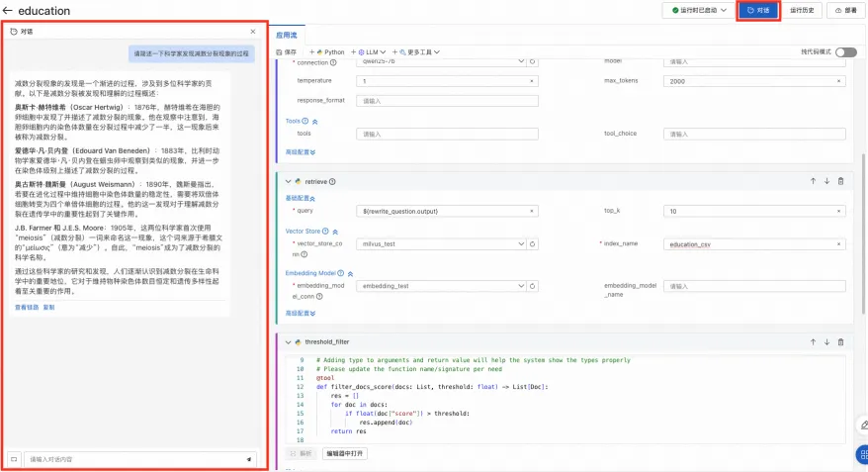Image resolution: width=868 pixels, height=472 pixels.
Task: Open the LLM node dropdown
Action: click(x=369, y=52)
